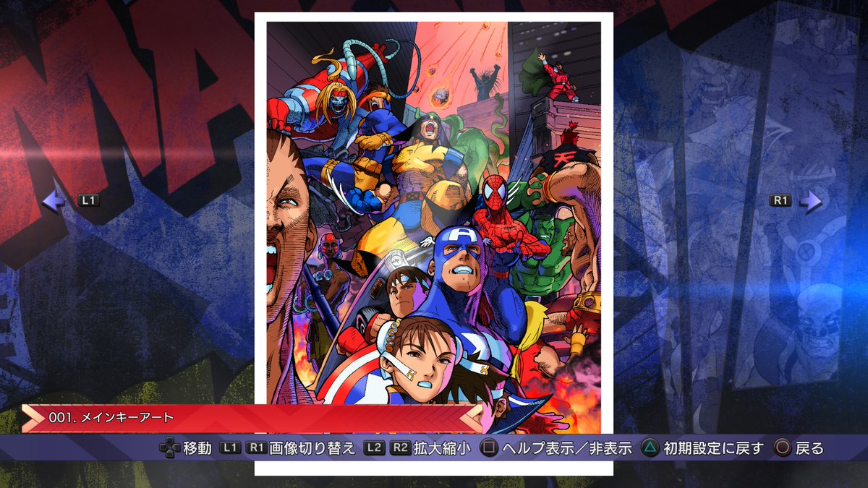868x488 pixels.
Task: Click the R2 icon in the bottom help bar
Action: click(x=401, y=448)
